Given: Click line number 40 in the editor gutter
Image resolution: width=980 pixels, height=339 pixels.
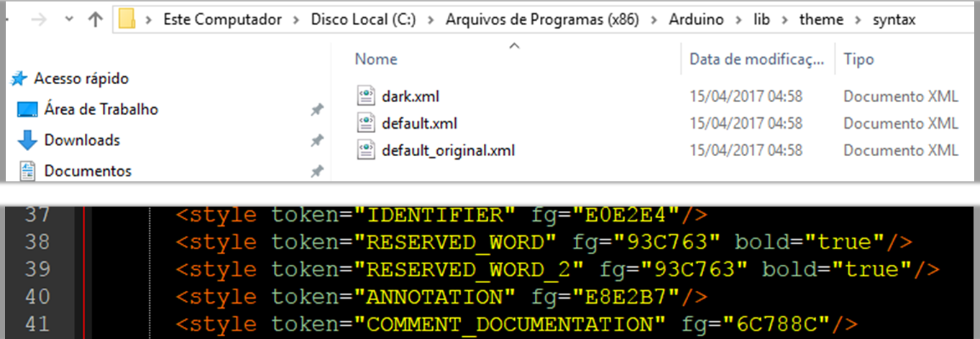Looking at the screenshot, I should tap(37, 296).
